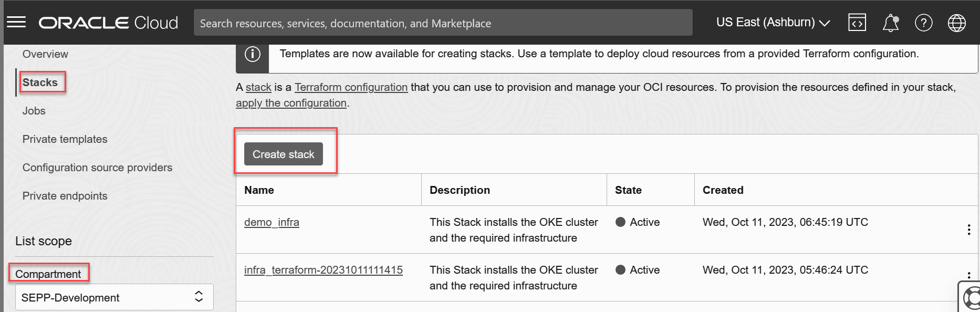
Task: Expand the US East (Ashburn) region selector
Action: (x=773, y=23)
